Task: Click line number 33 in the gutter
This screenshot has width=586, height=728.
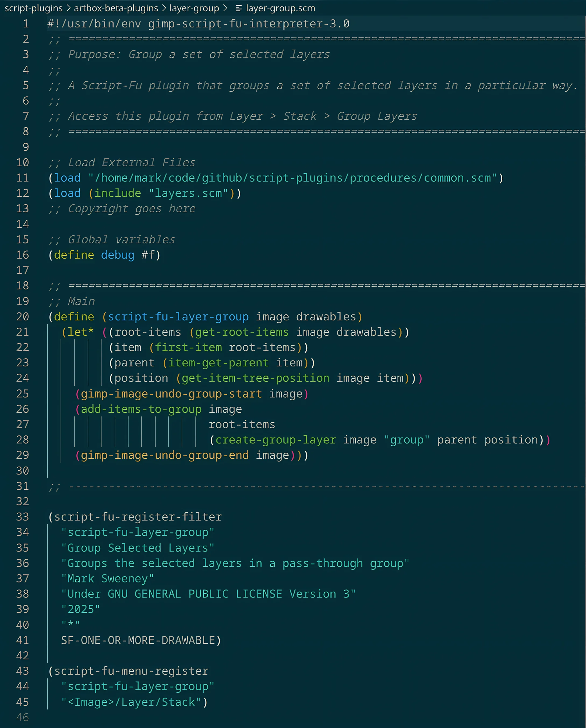Action: tap(23, 517)
